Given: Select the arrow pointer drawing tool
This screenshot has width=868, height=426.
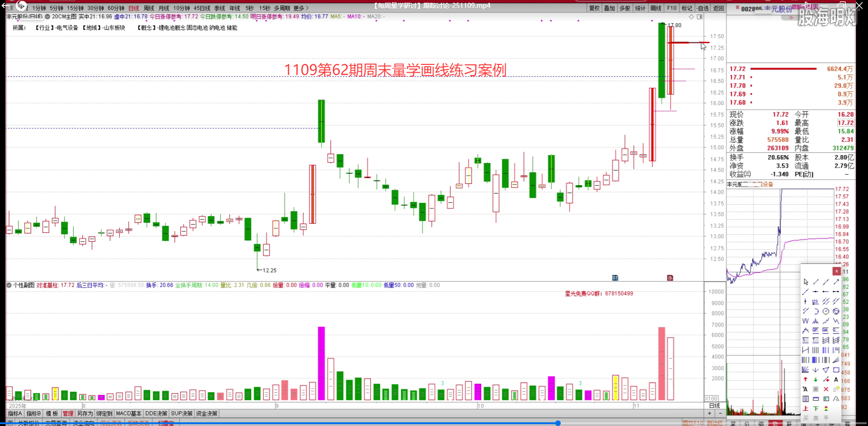Looking at the screenshot, I should [x=806, y=282].
